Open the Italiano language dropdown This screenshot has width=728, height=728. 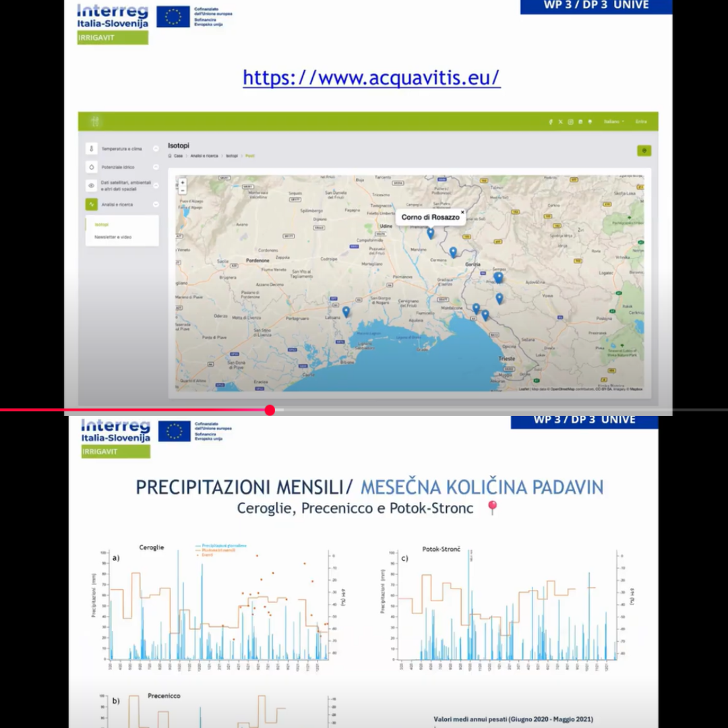point(614,121)
